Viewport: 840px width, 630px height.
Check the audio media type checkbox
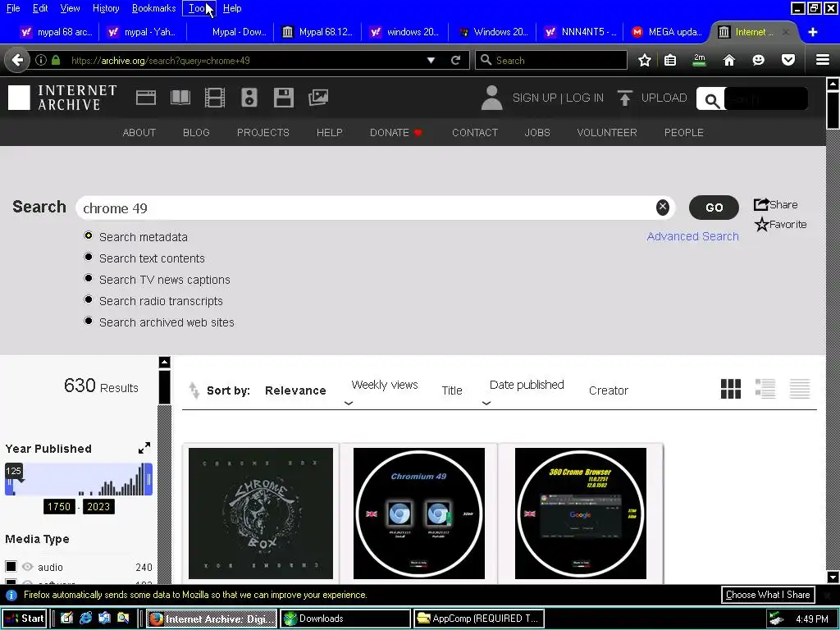pos(11,566)
